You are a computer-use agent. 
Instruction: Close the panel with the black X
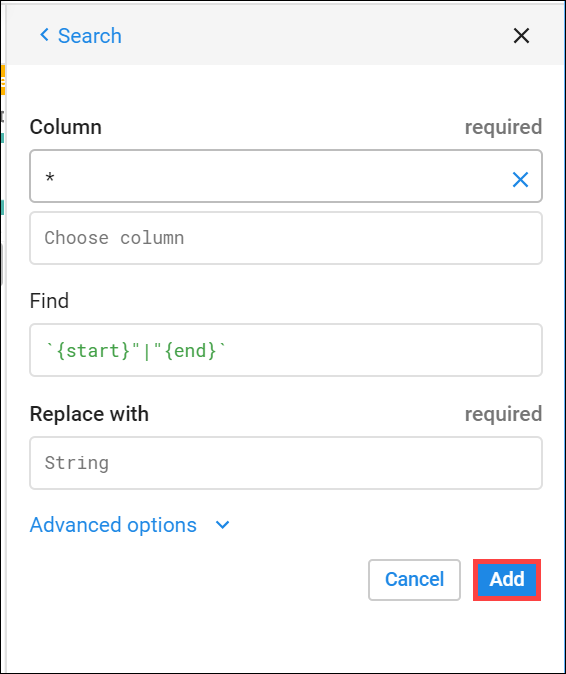pyautogui.click(x=521, y=36)
